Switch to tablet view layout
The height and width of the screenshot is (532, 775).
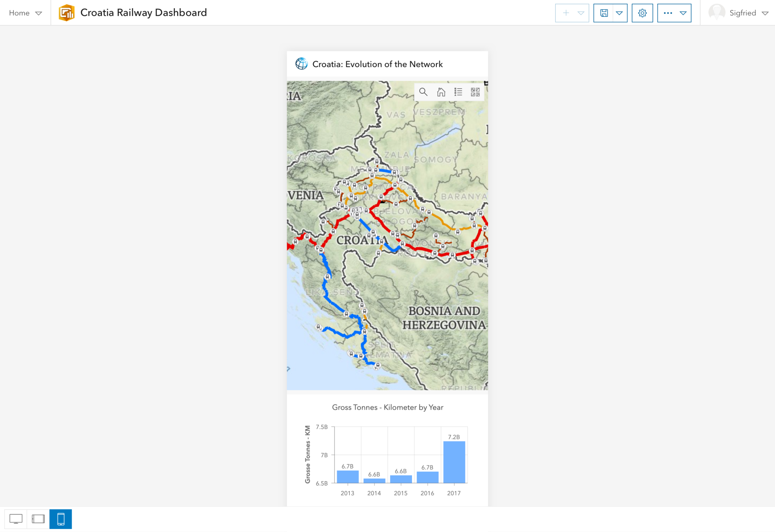point(38,519)
